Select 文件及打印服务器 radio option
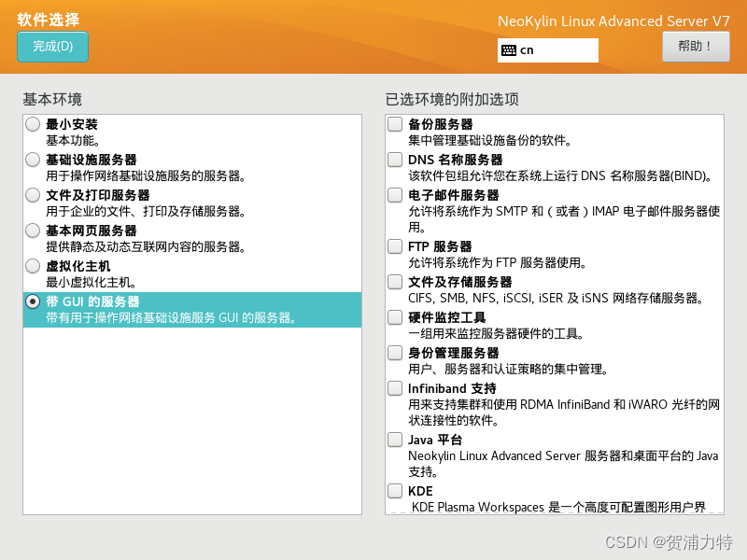Image resolution: width=747 pixels, height=560 pixels. pos(33,195)
